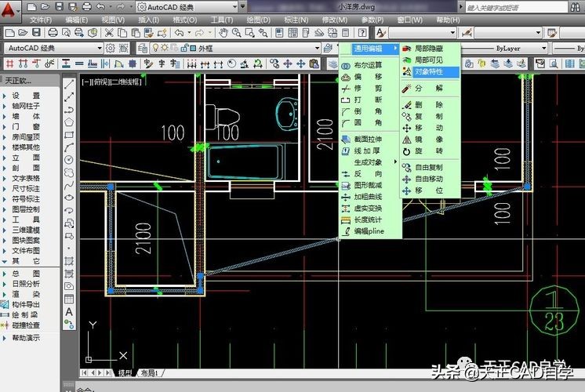The width and height of the screenshot is (585, 392).
Task: Toggle layer lock icon for 外框
Action: click(x=184, y=48)
